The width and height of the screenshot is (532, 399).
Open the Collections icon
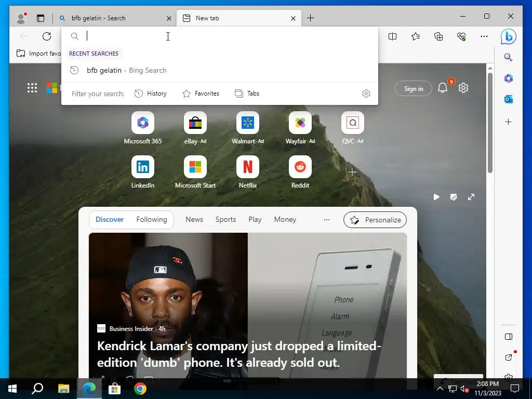point(438,36)
